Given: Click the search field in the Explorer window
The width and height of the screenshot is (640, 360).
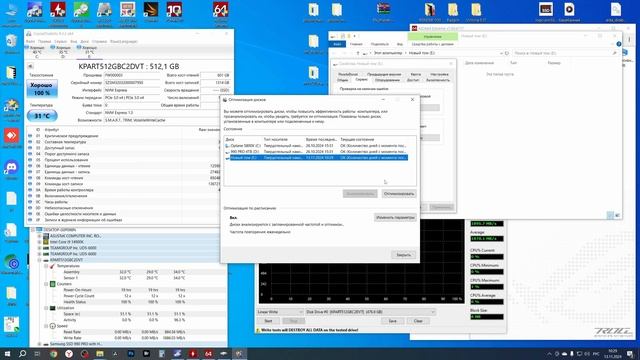Looking at the screenshot, I should [x=564, y=53].
